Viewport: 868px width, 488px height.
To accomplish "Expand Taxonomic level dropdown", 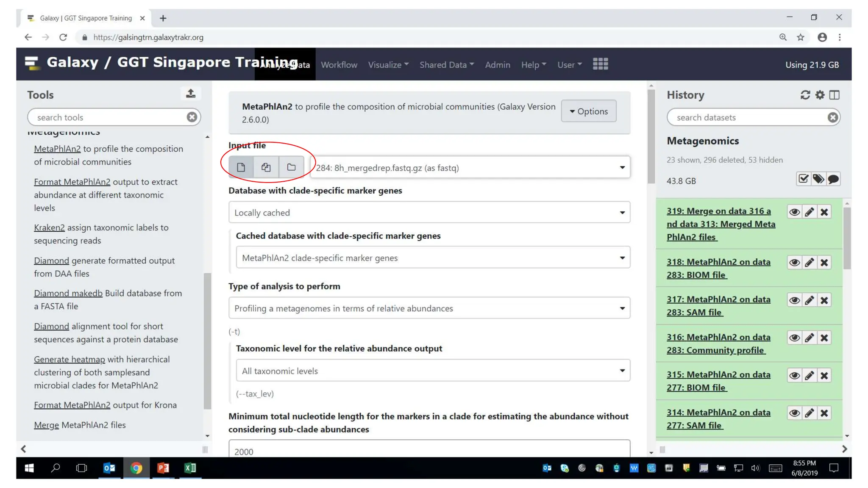I will pos(432,371).
